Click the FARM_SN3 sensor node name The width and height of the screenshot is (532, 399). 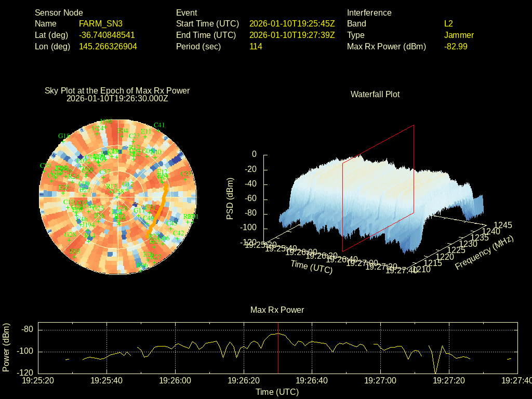click(x=100, y=24)
